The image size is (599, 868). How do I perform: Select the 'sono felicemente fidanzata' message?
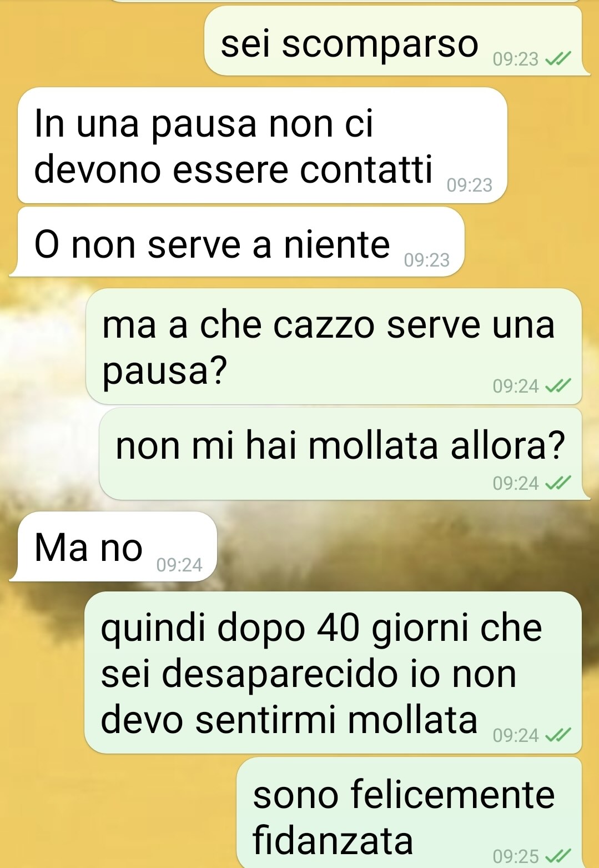pyautogui.click(x=409, y=812)
